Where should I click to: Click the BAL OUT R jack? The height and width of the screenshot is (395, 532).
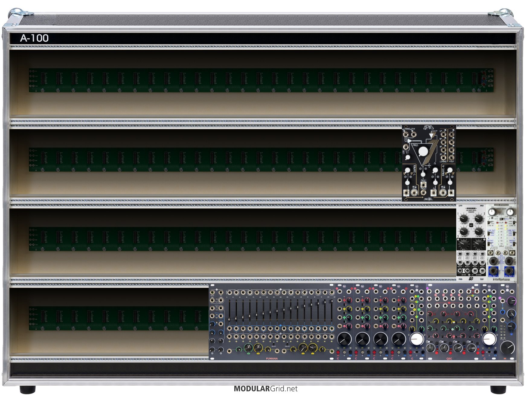[509, 271]
